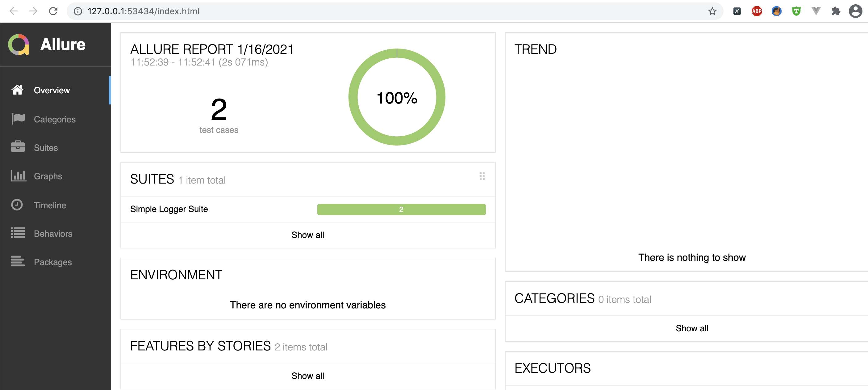Click the Packages lines icon
868x390 pixels.
[x=18, y=261]
